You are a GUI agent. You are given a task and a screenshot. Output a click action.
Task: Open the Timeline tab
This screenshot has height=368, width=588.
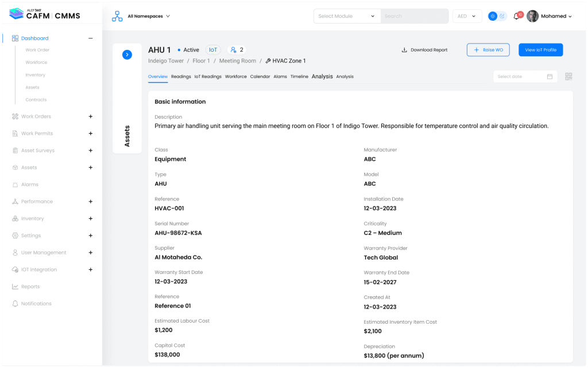coord(299,76)
